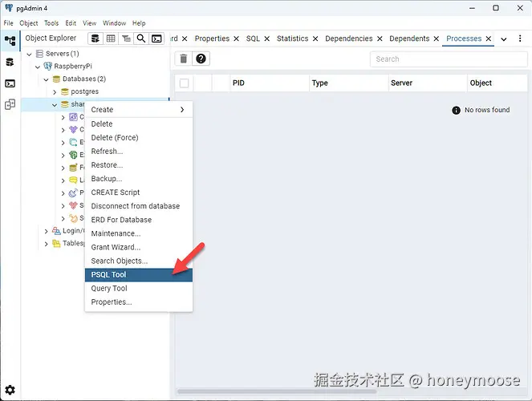Open the schema diff icon in left sidebar
Viewport: 532px width, 401px height.
(10, 104)
